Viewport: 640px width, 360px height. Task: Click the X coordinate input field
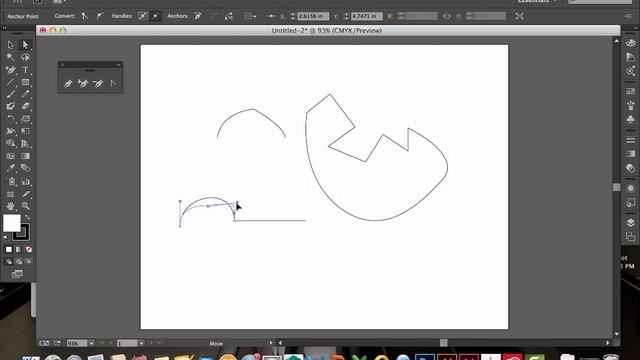(313, 16)
